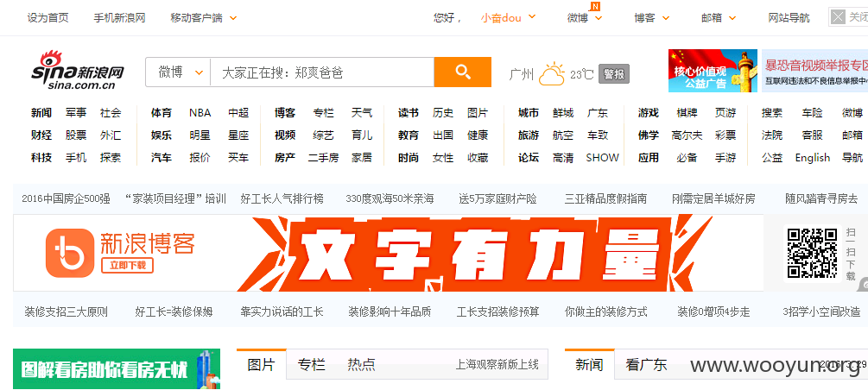Open the 新闻 link before 军事
Screen dimensions: 868x390
41,113
